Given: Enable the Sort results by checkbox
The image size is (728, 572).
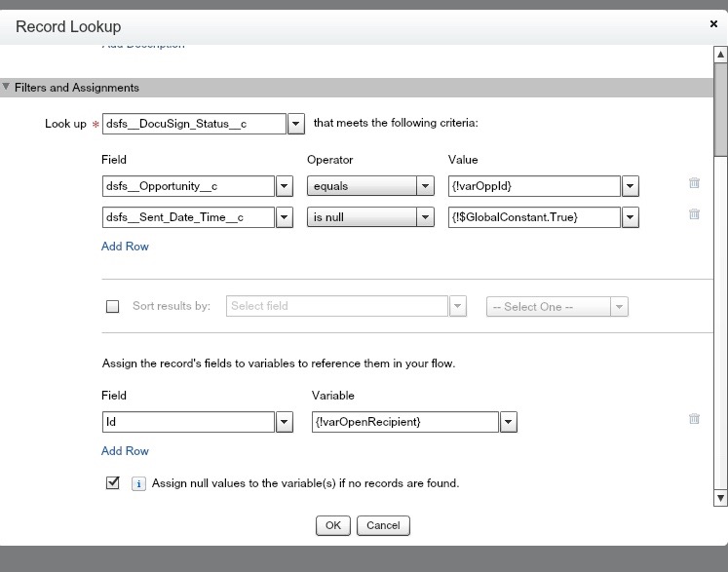Looking at the screenshot, I should 112,306.
